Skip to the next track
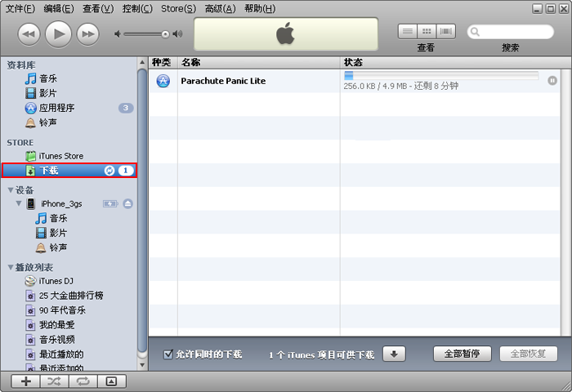 tap(87, 33)
